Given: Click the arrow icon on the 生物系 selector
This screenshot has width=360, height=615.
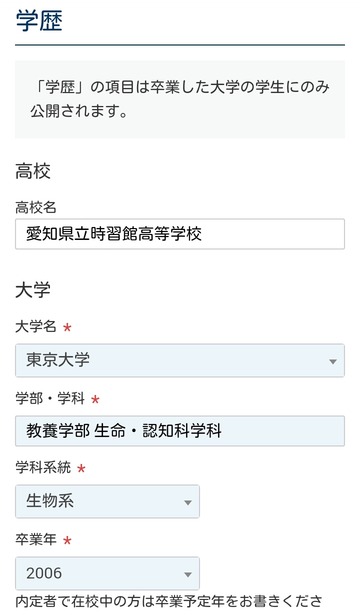Looking at the screenshot, I should tap(188, 502).
